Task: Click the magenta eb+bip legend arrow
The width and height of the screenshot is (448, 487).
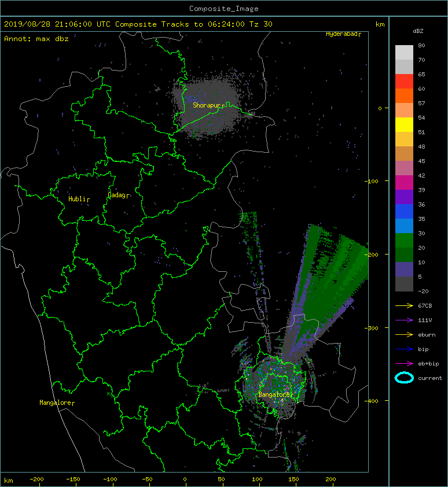Action: [x=404, y=363]
